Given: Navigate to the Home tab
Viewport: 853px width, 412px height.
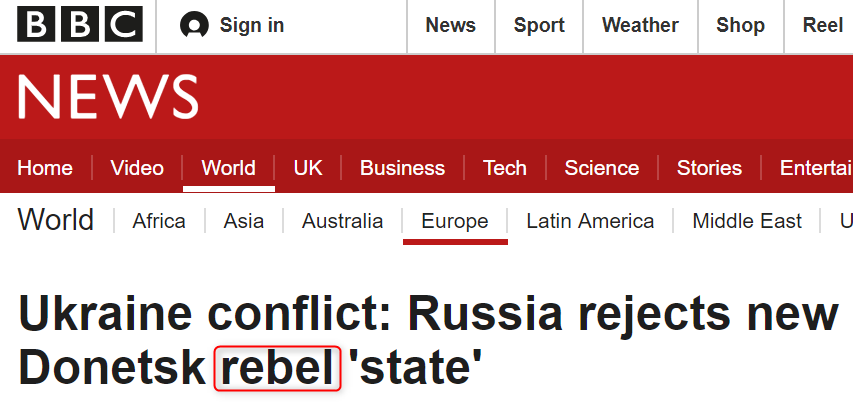Looking at the screenshot, I should tap(45, 168).
